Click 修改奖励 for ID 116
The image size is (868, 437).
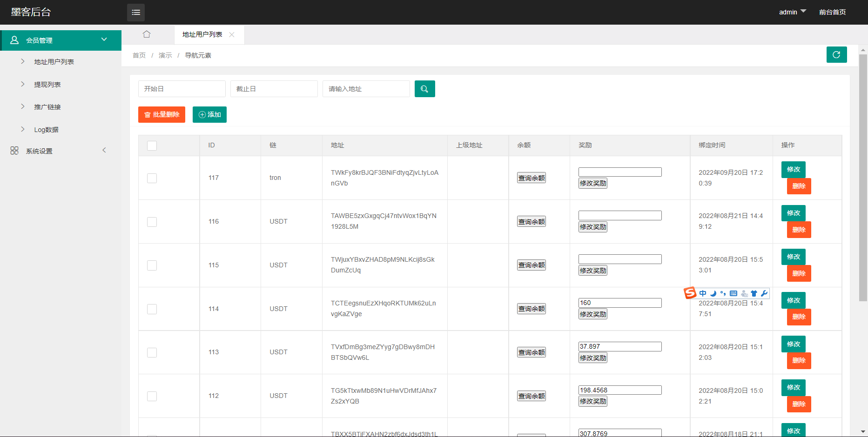tap(593, 227)
